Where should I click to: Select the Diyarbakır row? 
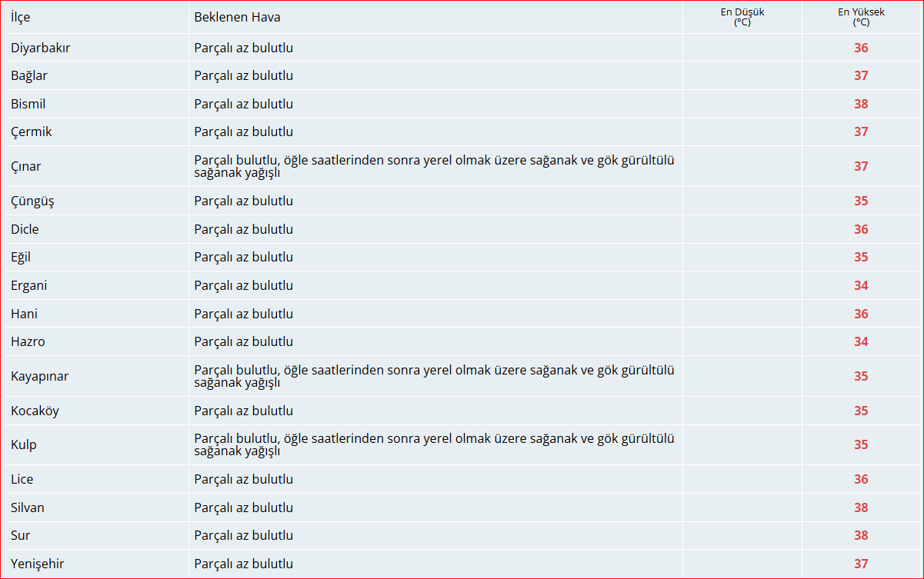tap(39, 48)
